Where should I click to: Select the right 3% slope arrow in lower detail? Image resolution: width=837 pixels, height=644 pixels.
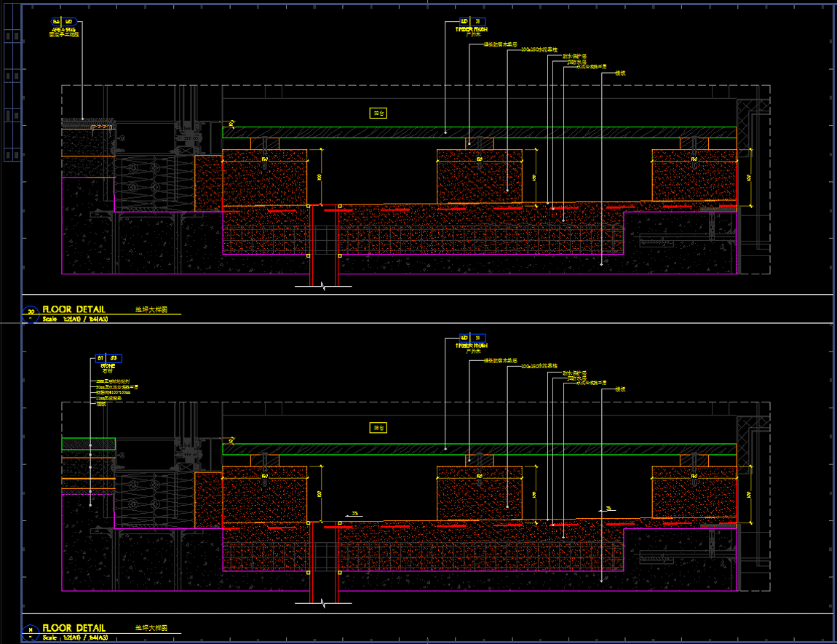pos(608,510)
